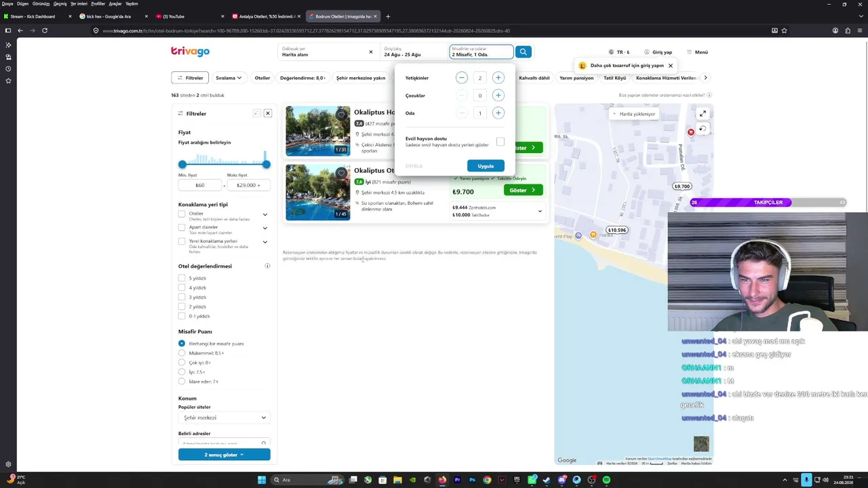Open a new browser tab
Image resolution: width=868 pixels, height=488 pixels.
point(388,16)
